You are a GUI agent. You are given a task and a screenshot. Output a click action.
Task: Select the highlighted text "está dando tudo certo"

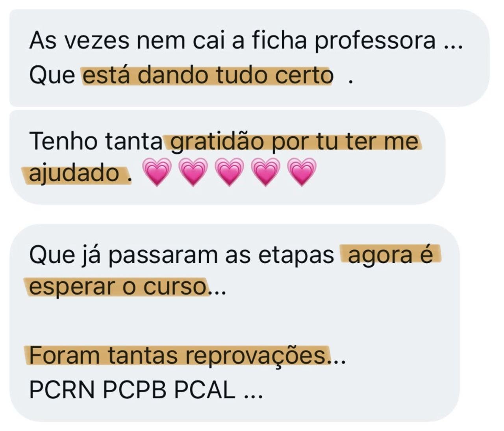coord(208,75)
